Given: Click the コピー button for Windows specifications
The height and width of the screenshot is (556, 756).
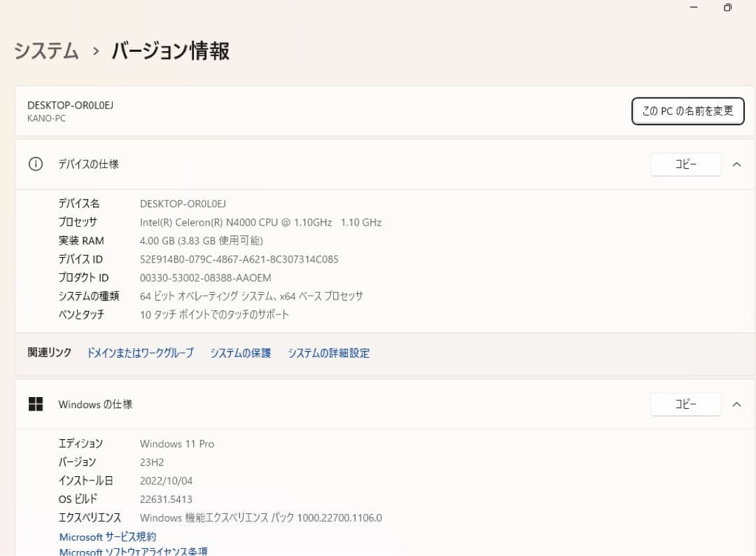Looking at the screenshot, I should (x=685, y=404).
